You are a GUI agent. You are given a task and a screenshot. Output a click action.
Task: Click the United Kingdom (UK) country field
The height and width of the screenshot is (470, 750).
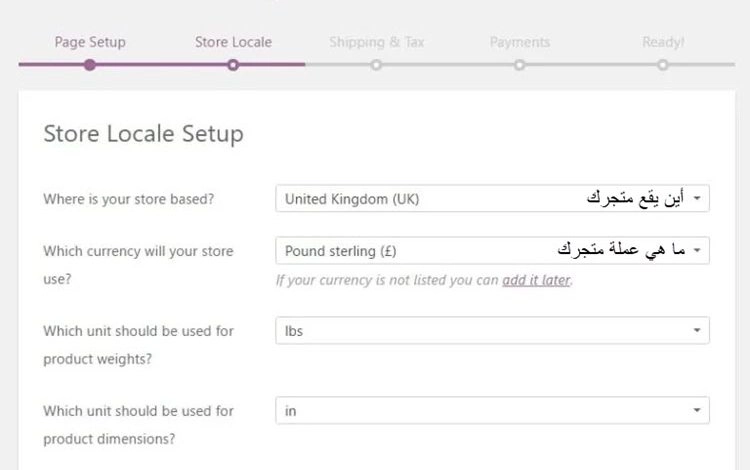[x=492, y=198]
